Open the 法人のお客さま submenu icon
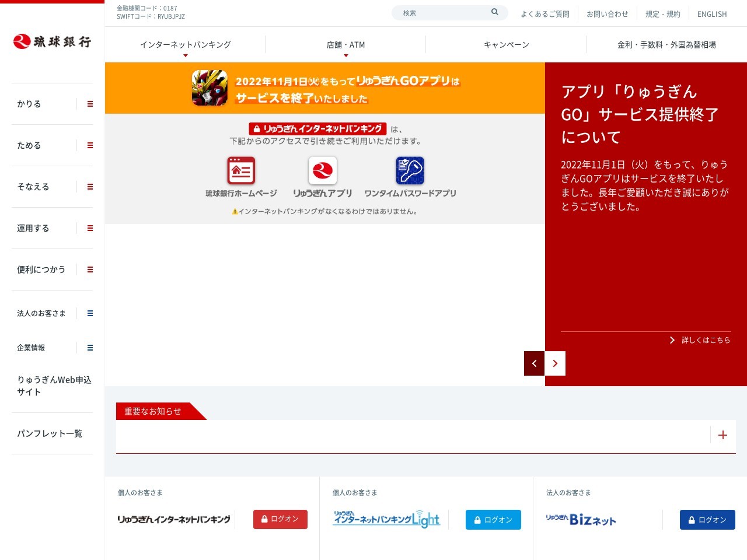Screen dimensions: 747x560 click(x=90, y=313)
